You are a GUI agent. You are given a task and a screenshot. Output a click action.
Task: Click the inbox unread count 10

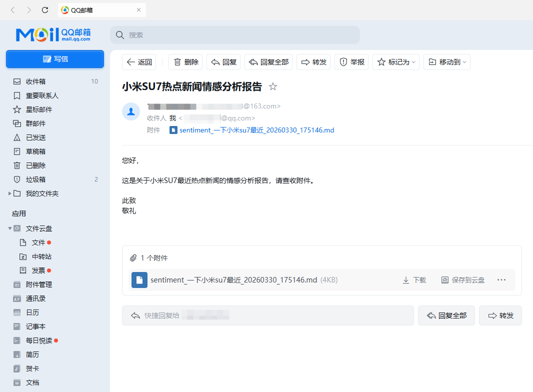click(x=94, y=81)
